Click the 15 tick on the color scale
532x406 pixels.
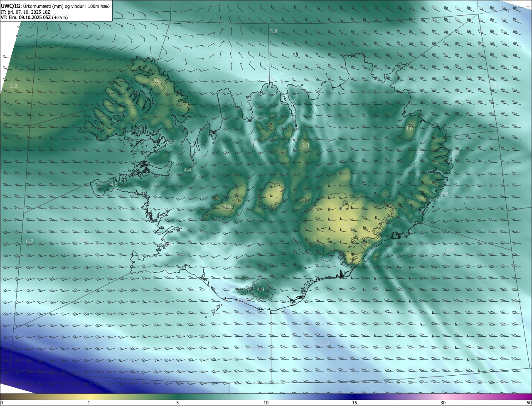(x=355, y=403)
